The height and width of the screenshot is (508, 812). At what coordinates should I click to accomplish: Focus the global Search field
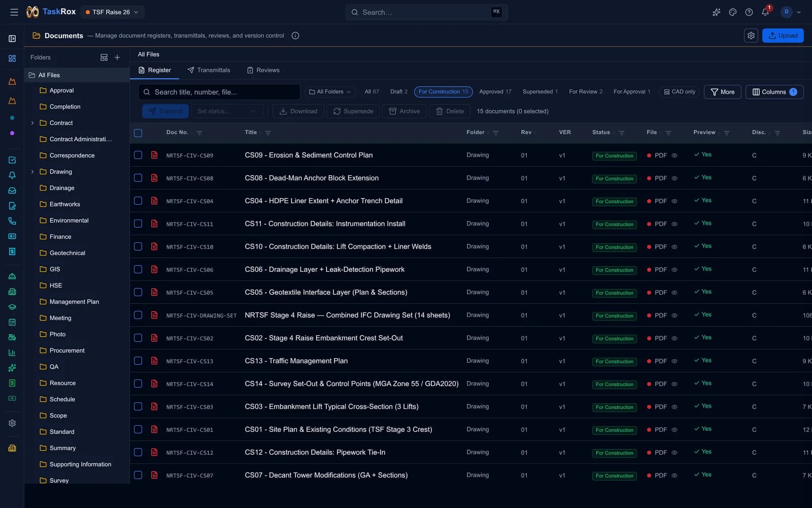[426, 12]
